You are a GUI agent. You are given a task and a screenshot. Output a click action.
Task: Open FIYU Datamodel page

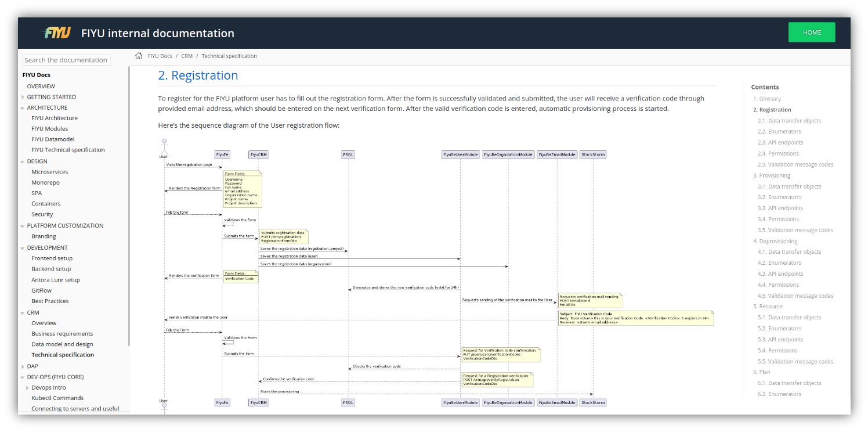coord(53,139)
